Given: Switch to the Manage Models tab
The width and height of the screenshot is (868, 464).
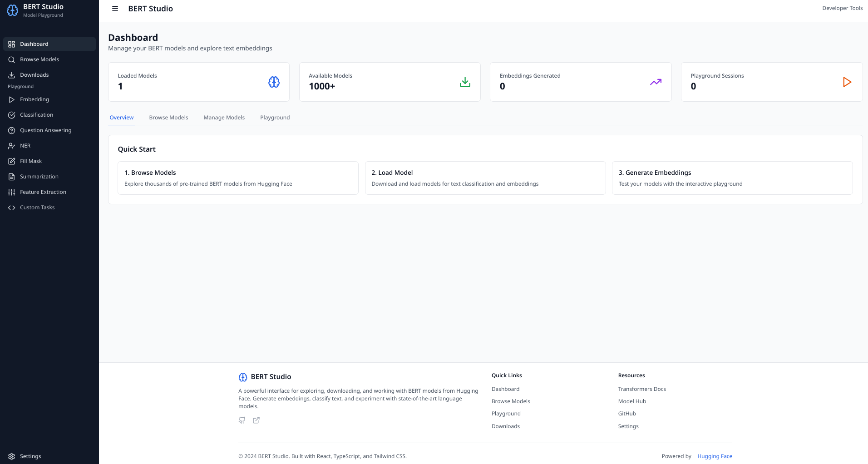Looking at the screenshot, I should [224, 118].
